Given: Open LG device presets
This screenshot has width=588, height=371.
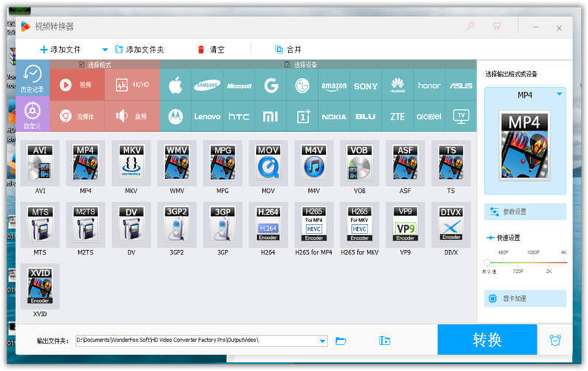Looking at the screenshot, I should tap(302, 85).
